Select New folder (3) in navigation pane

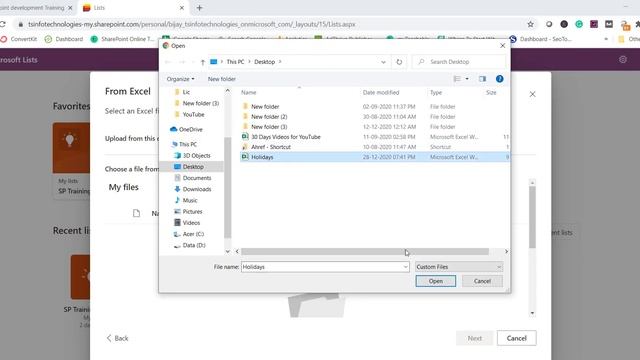point(197,103)
